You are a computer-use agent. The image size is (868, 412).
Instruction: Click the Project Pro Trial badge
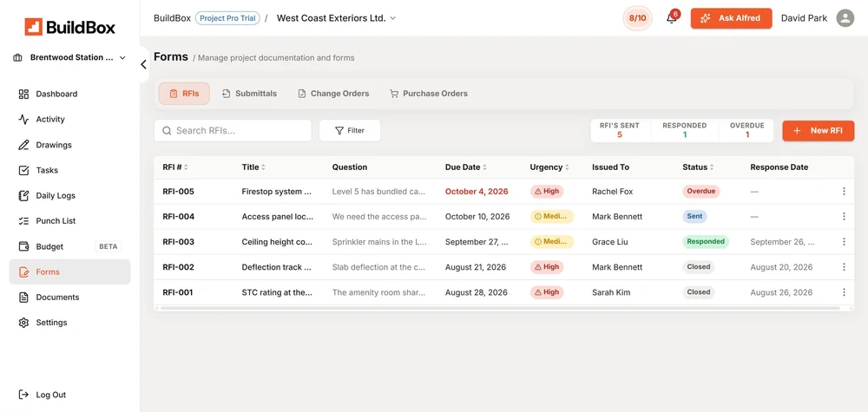227,18
